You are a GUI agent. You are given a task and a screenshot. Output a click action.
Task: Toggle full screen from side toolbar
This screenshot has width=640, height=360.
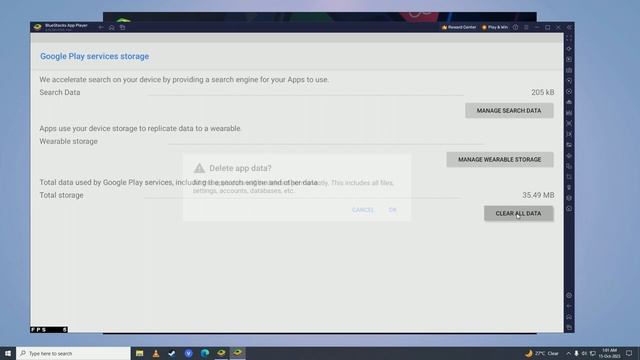569,38
